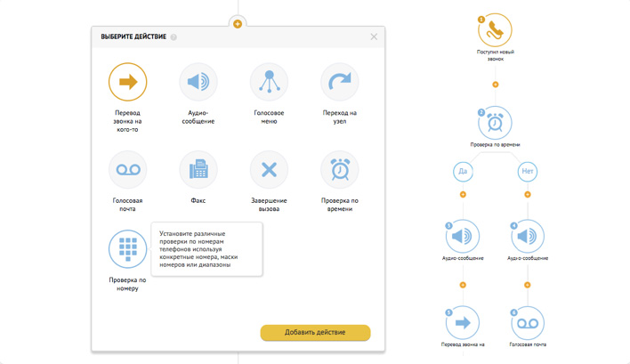Add step below Поступил новый звонок node

(x=496, y=85)
